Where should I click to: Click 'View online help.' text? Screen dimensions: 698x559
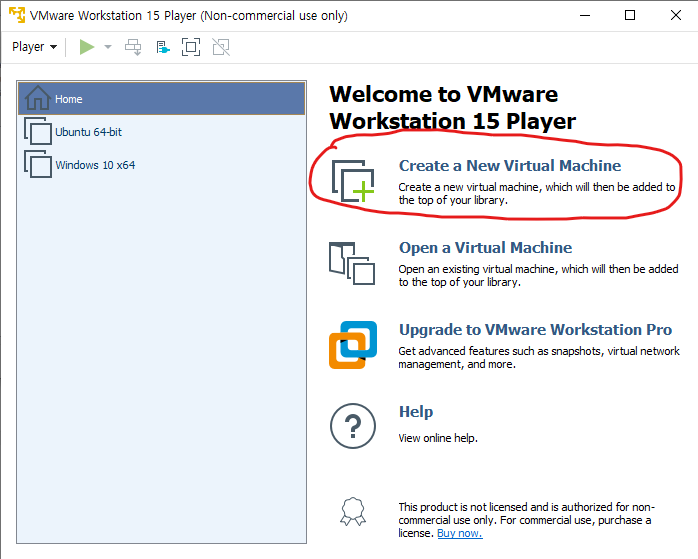click(438, 438)
